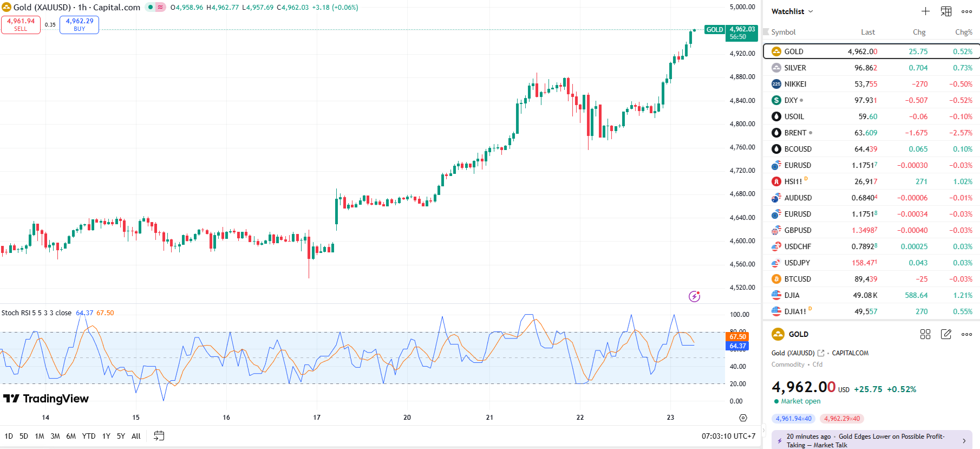
Task: Add a symbol with the watchlist plus icon
Action: pos(925,11)
